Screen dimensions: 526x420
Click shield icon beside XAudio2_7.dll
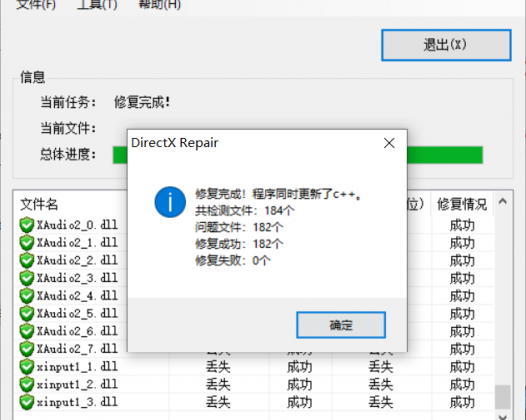point(27,349)
